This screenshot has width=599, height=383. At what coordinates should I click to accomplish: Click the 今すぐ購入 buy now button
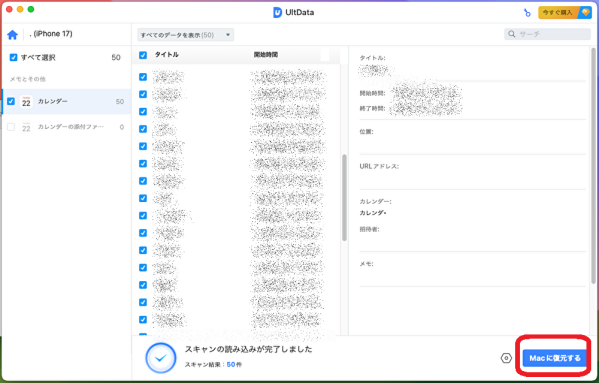coord(564,12)
